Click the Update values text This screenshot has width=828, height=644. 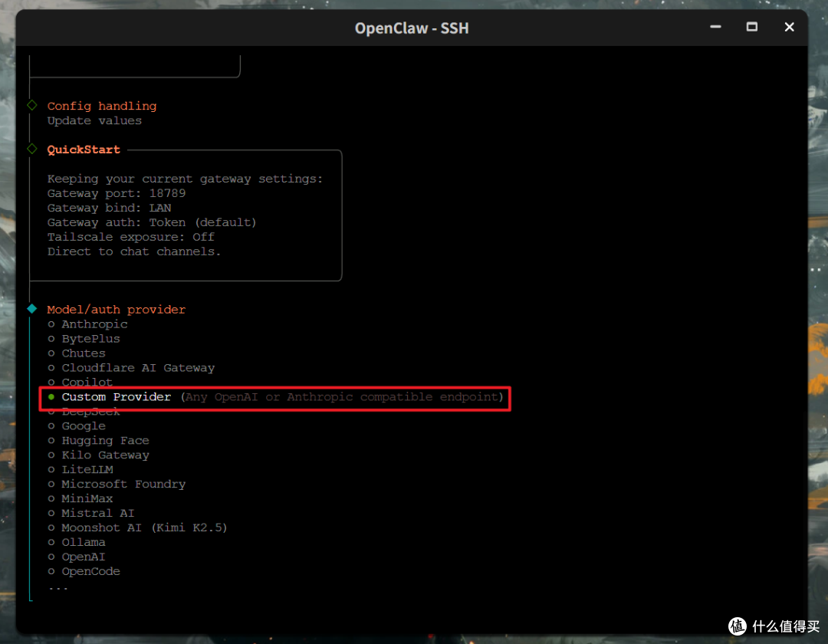[x=94, y=120]
